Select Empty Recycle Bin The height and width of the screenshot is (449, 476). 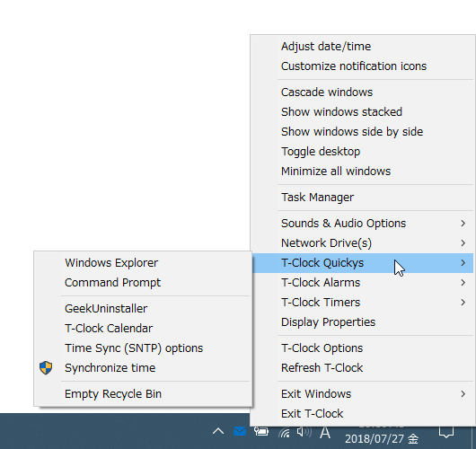[x=143, y=394]
